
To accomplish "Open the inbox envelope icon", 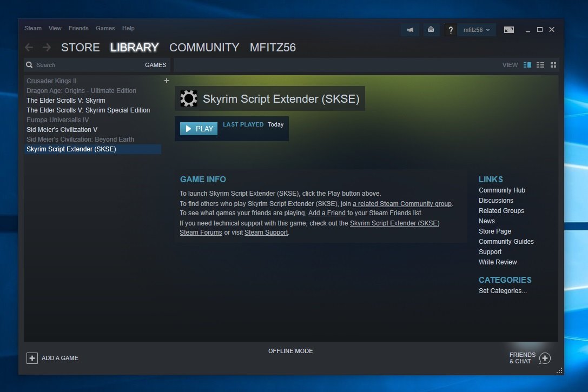I will point(431,30).
